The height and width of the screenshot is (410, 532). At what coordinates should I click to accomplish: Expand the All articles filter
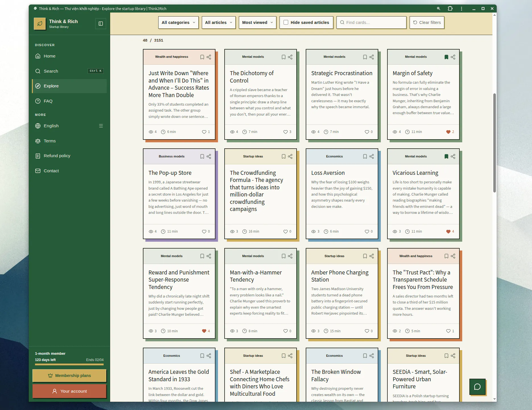219,22
